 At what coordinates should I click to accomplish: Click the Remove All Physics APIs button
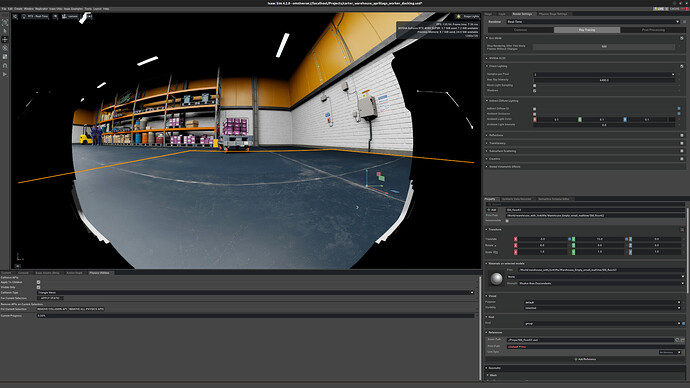[87, 309]
